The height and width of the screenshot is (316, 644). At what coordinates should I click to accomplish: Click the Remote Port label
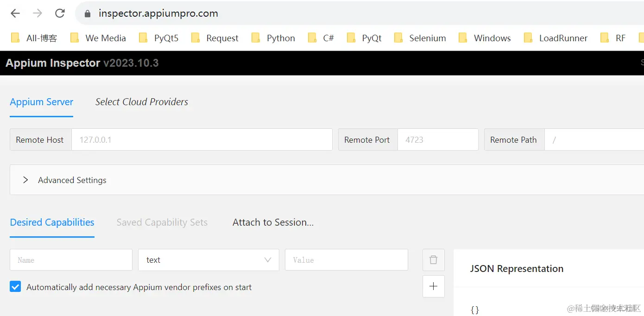(367, 140)
